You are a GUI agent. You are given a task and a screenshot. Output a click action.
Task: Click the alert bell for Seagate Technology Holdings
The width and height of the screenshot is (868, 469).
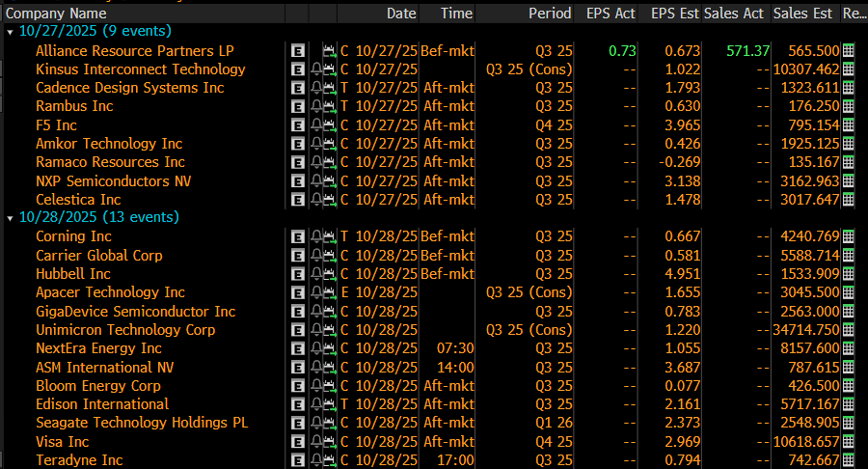point(316,423)
